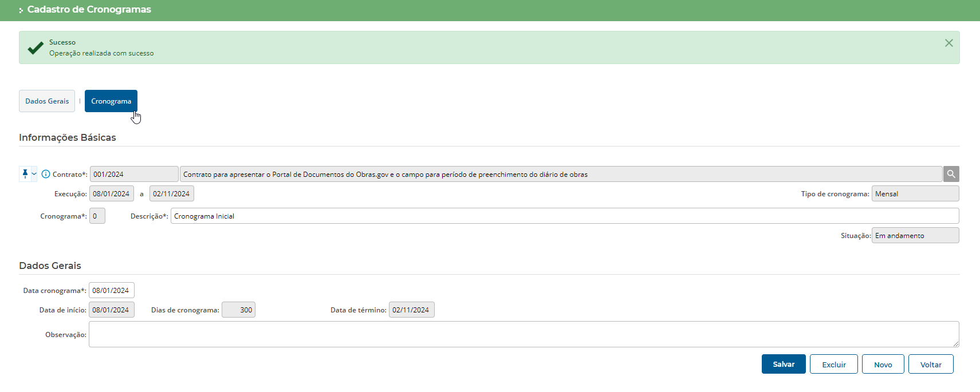Viewport: 980px width, 392px height.
Task: Open the Tipo de cronograma field
Action: tap(915, 194)
